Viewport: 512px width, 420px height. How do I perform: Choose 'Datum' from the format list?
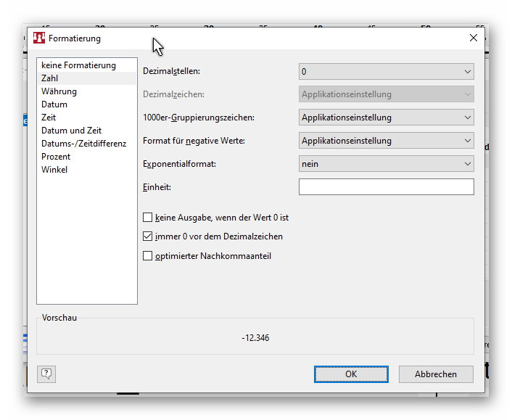(54, 104)
